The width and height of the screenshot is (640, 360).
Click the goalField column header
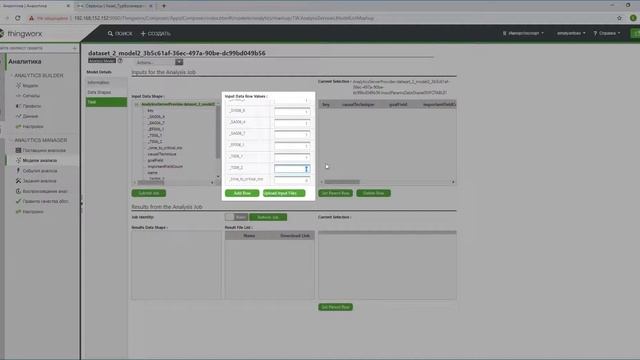coord(398,105)
